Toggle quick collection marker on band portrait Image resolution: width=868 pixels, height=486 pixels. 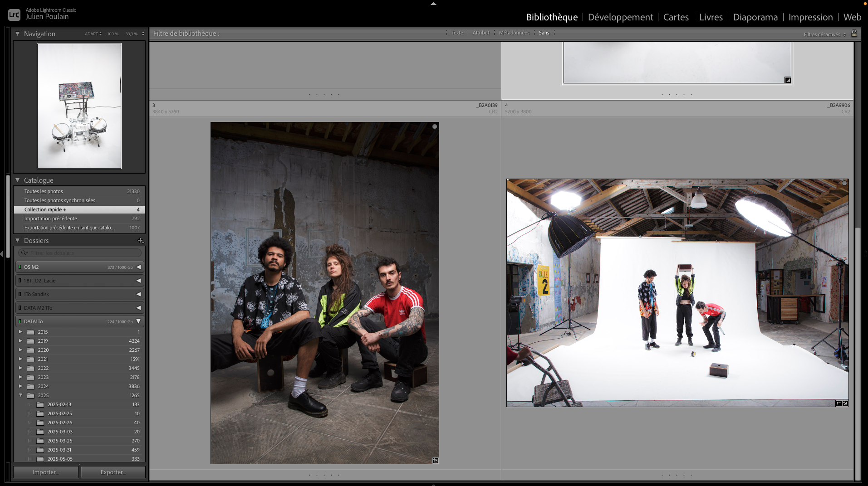pos(434,127)
